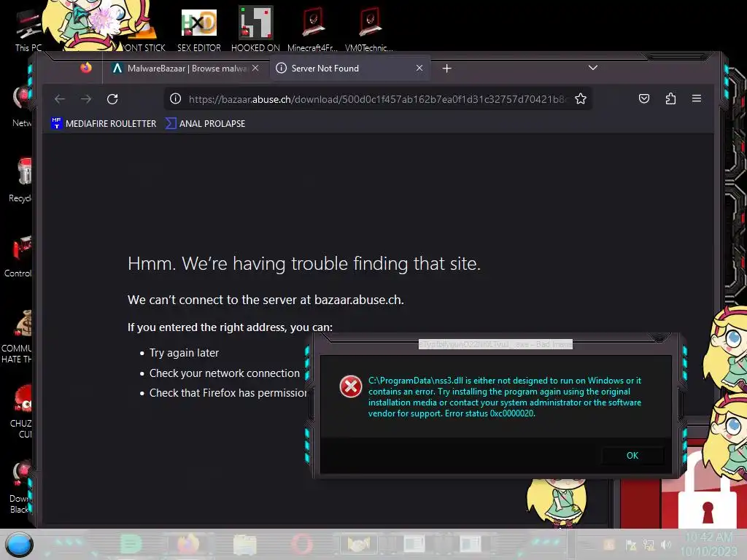The image size is (747, 560).
Task: Open the Extensions puzzle icon
Action: pos(670,98)
